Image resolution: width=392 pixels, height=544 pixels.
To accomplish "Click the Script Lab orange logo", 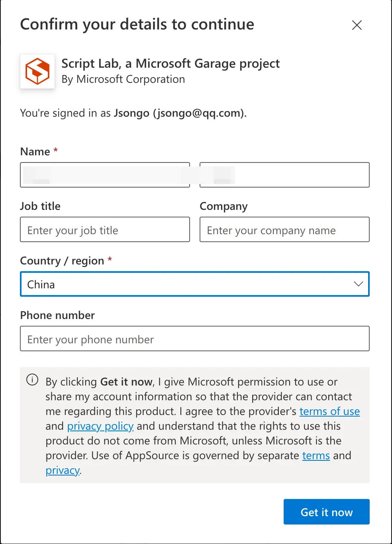I will pos(37,71).
